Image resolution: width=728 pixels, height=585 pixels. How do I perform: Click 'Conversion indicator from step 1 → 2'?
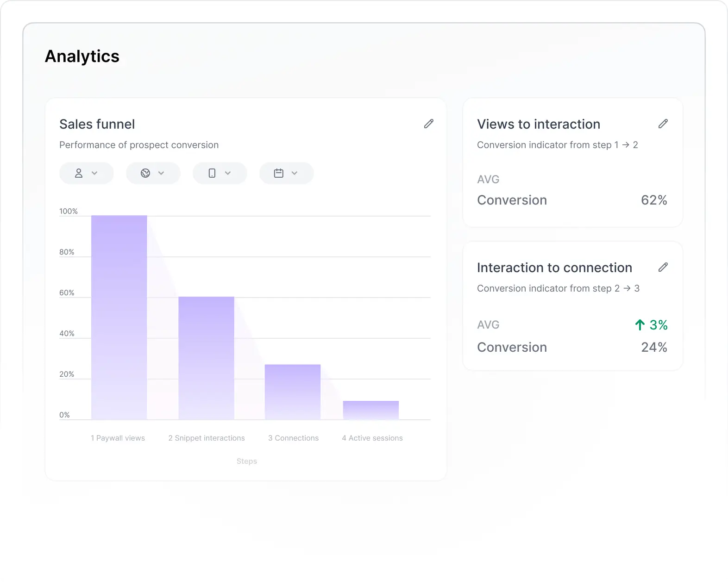558,145
